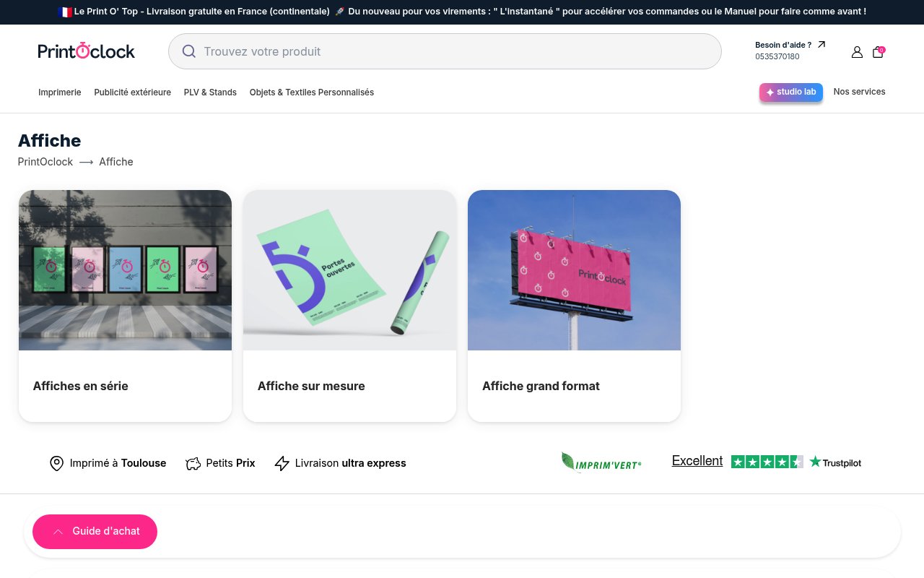Open the shopping cart icon
Viewport: 924px width, 578px height.
878,52
